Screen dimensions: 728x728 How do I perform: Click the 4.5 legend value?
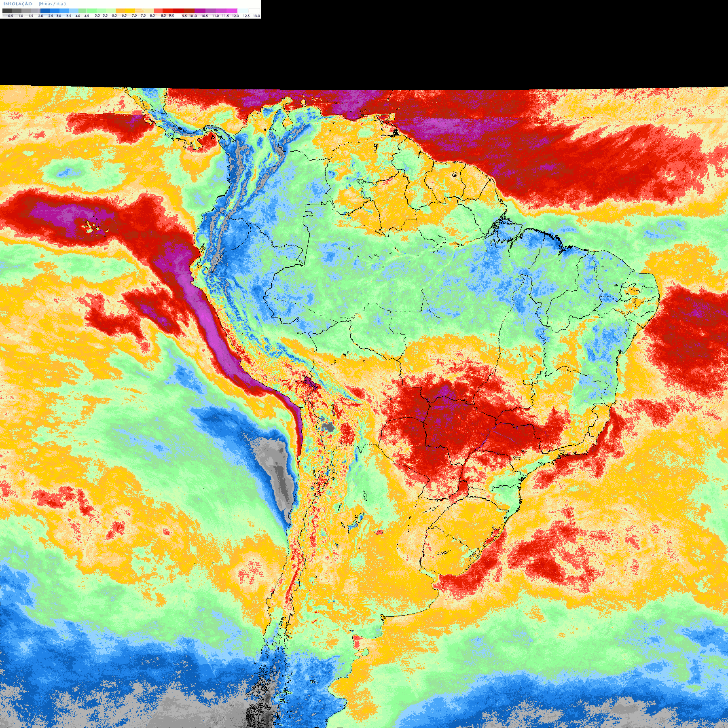tap(87, 16)
